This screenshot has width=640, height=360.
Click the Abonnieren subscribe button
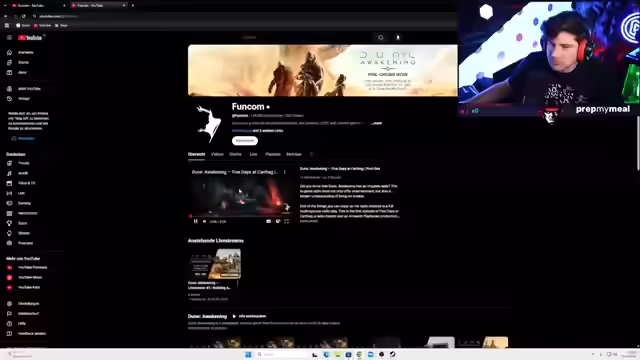pos(245,141)
